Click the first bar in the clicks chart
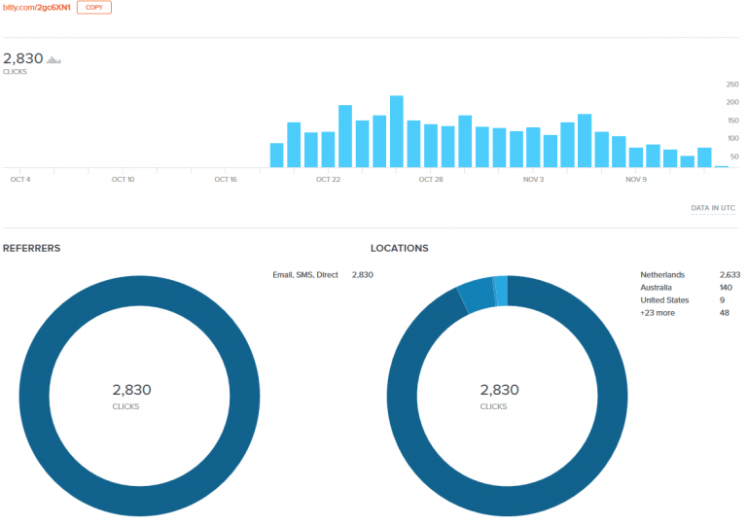The height and width of the screenshot is (524, 747). pyautogui.click(x=277, y=155)
